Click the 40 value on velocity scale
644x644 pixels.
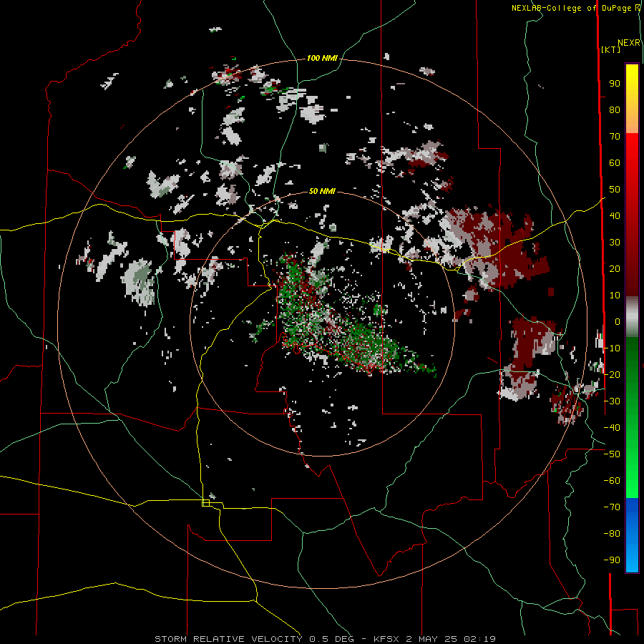(615, 216)
